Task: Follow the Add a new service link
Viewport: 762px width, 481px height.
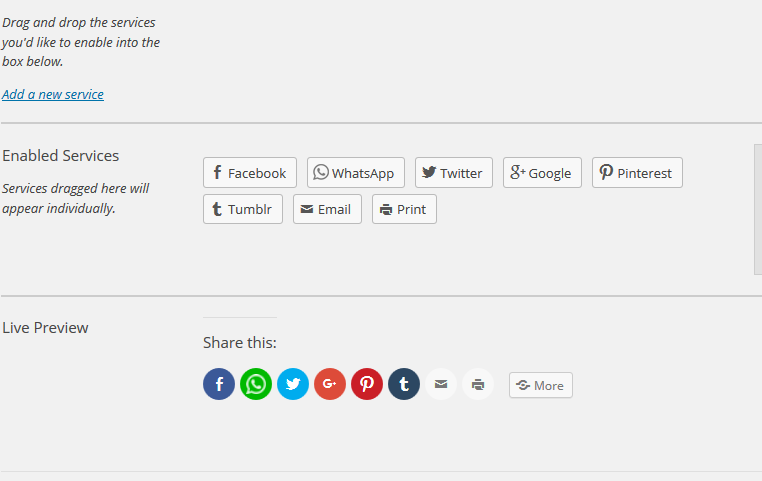Action: (x=52, y=94)
